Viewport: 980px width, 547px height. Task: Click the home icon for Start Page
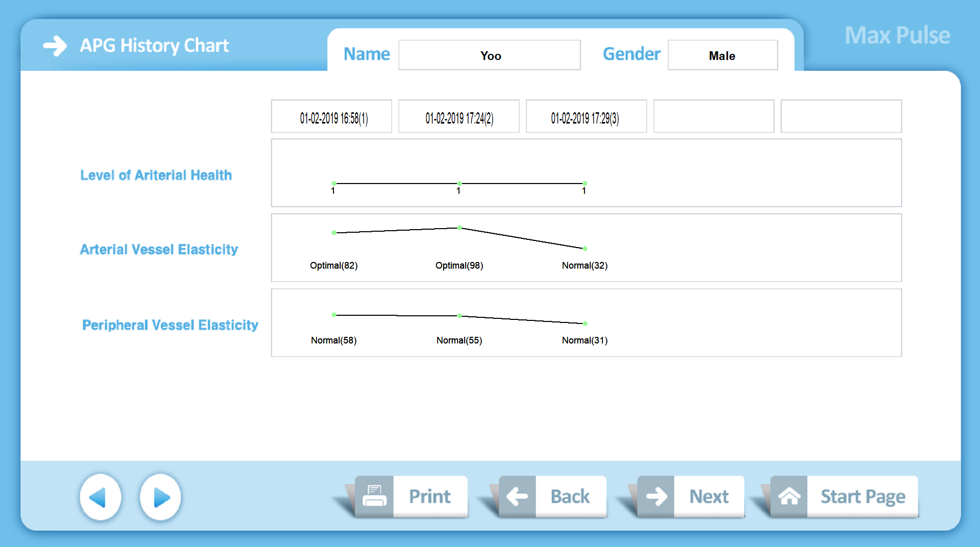tap(789, 496)
